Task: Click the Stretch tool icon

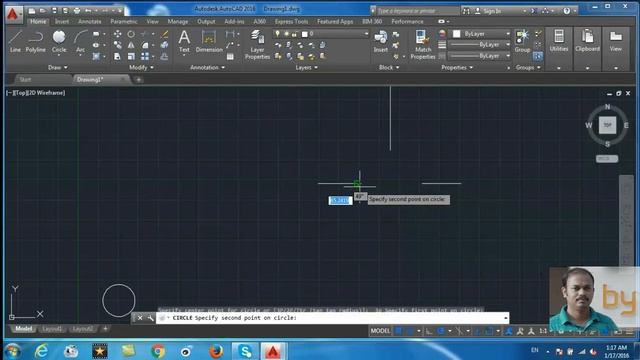Action: (118, 56)
